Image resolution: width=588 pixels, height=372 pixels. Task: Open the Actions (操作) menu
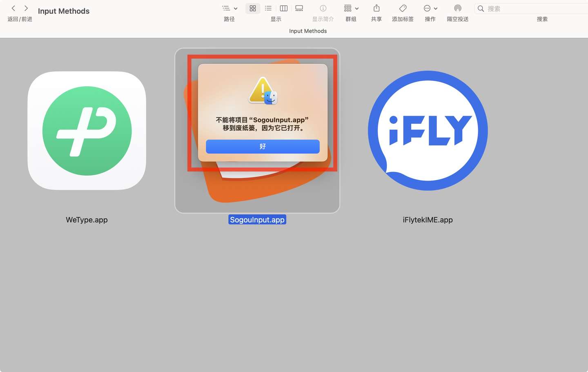(x=430, y=8)
